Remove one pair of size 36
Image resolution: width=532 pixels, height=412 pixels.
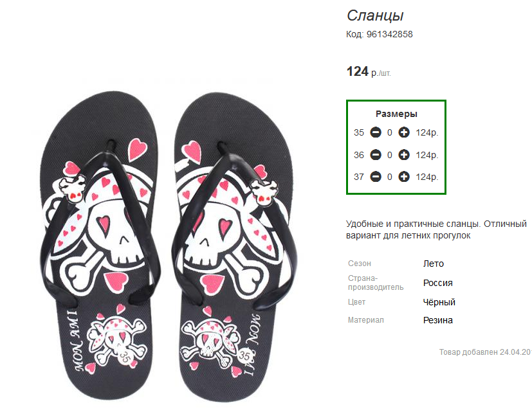click(376, 155)
